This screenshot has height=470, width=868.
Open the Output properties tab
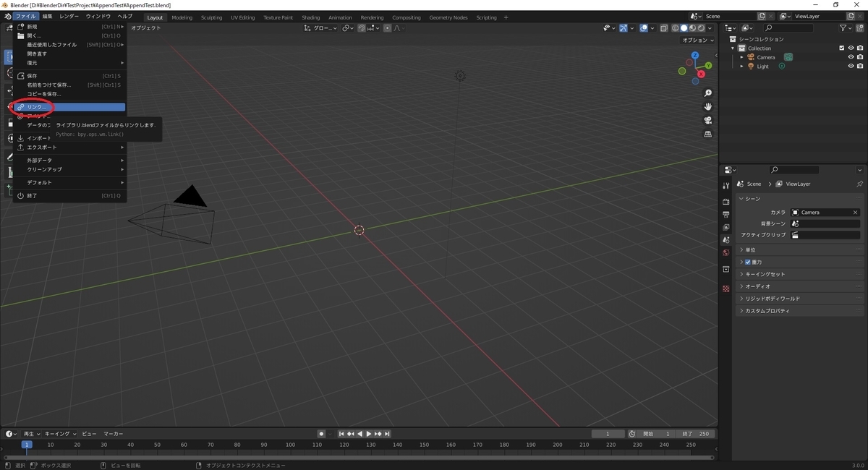point(726,214)
